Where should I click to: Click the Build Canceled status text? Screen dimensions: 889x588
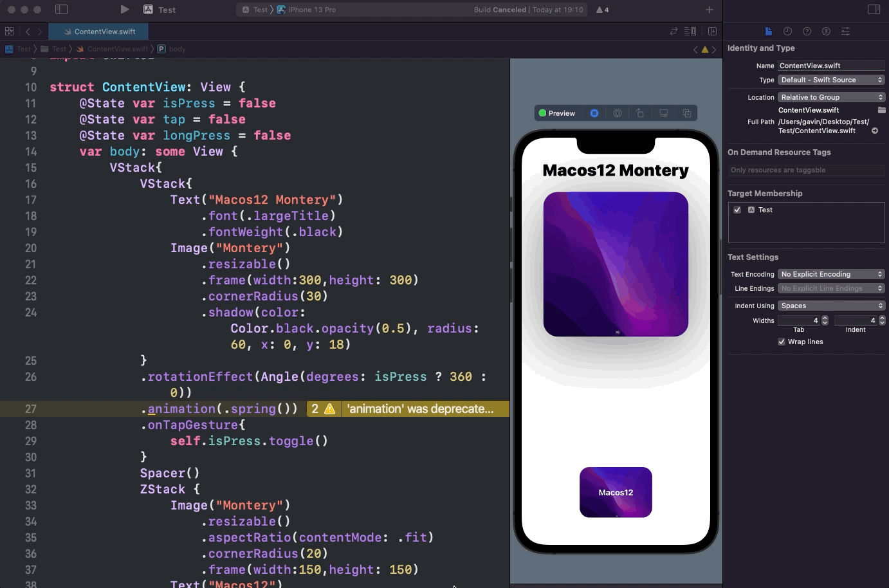tap(500, 10)
